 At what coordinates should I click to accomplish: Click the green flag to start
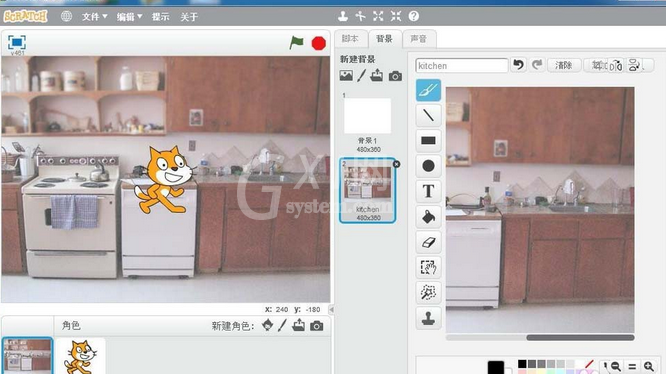[296, 42]
